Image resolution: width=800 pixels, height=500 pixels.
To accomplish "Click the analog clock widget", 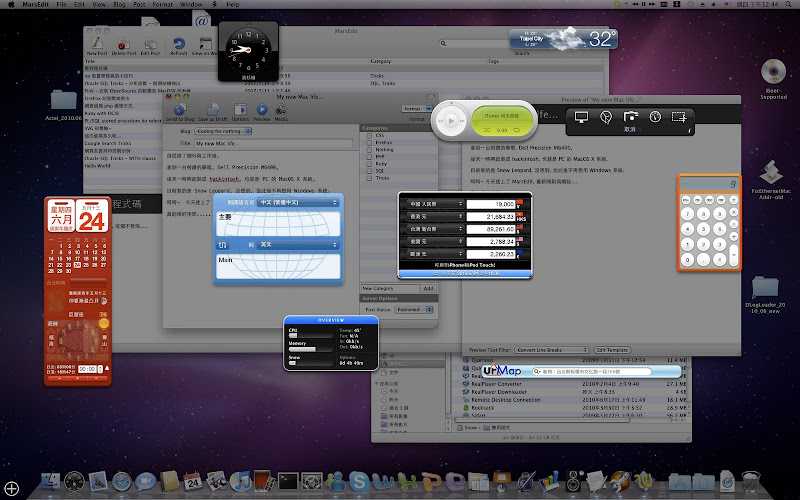I will coord(248,51).
